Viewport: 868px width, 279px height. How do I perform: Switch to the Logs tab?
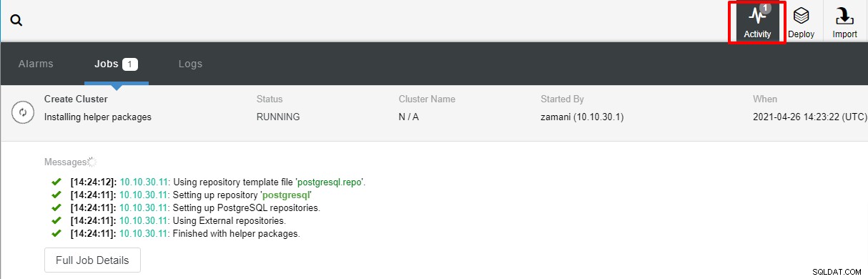(190, 64)
